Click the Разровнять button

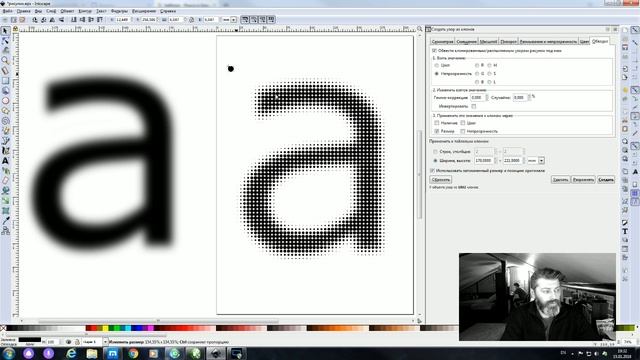[583, 180]
